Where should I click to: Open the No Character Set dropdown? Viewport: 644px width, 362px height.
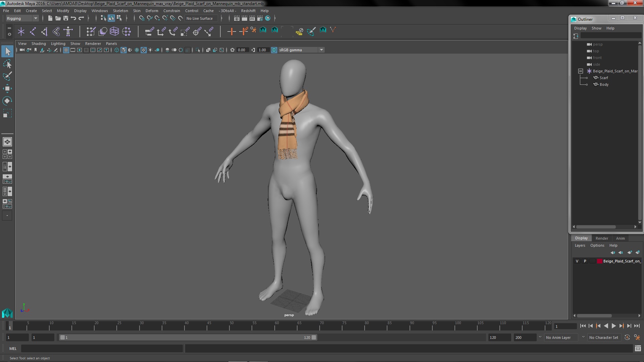pyautogui.click(x=603, y=338)
